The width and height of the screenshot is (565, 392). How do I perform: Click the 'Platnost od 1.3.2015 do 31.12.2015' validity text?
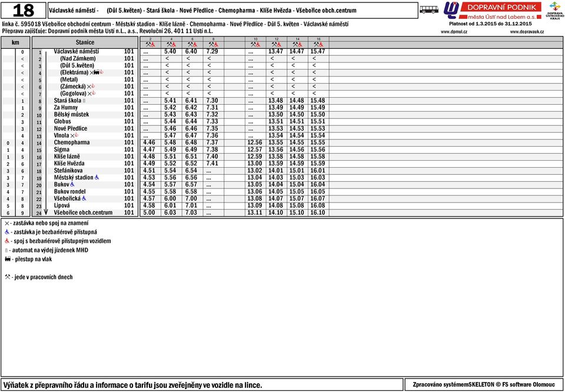(490, 24)
